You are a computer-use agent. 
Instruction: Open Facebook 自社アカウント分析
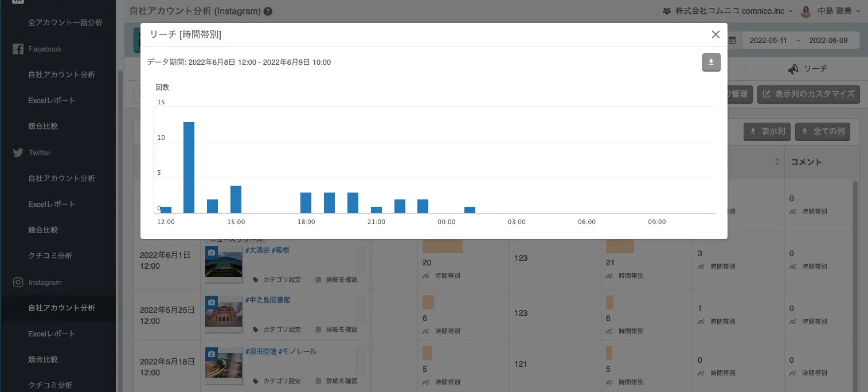tap(61, 75)
